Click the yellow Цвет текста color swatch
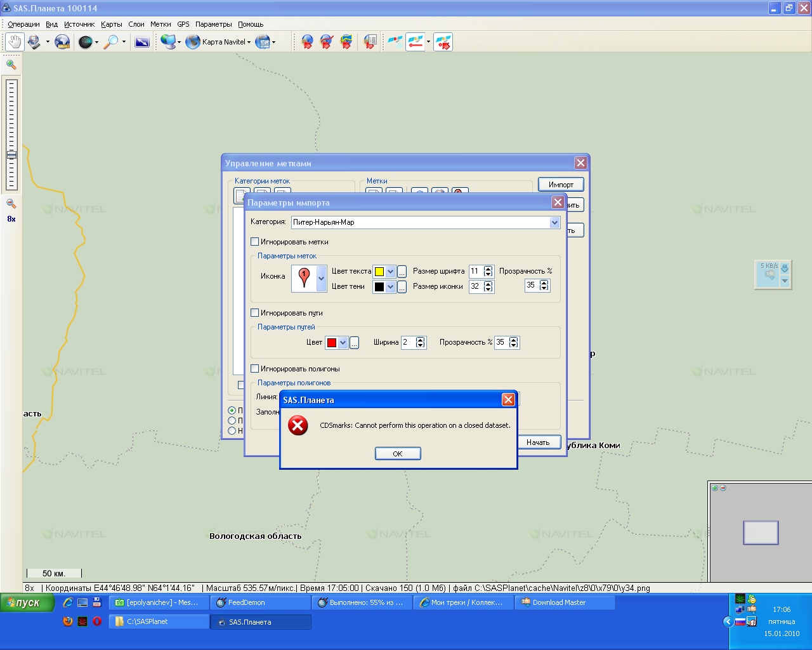 click(379, 272)
